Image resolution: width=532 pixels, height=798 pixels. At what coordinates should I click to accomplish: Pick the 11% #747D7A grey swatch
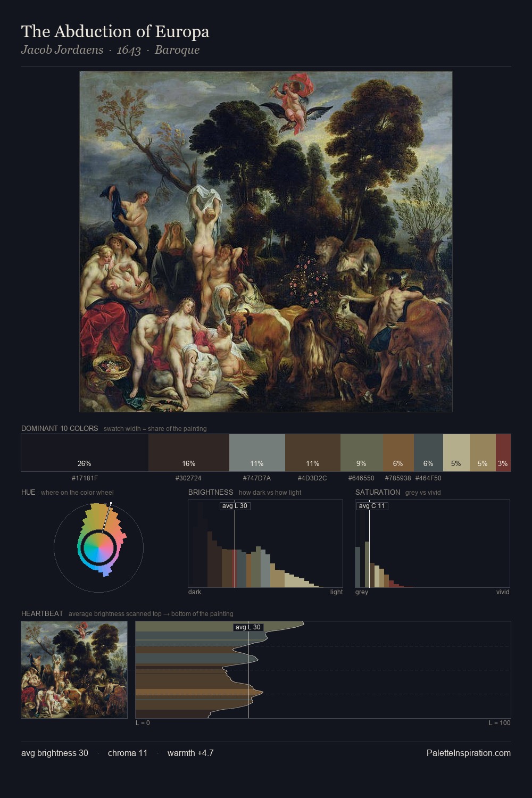(257, 453)
